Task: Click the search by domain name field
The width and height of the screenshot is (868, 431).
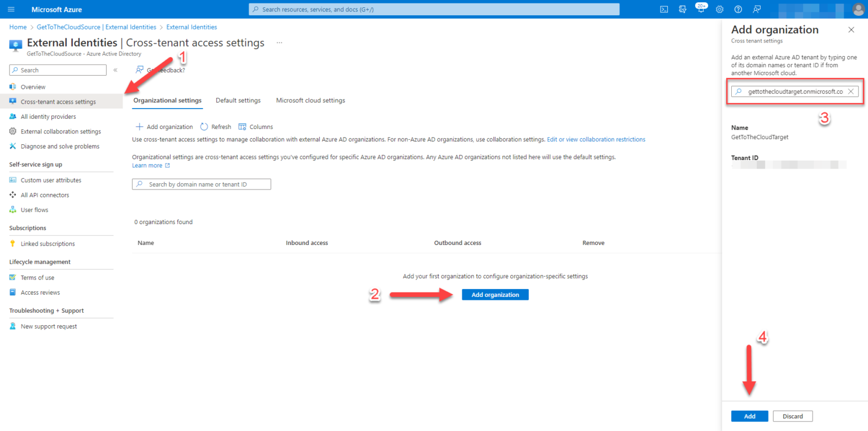Action: point(201,184)
